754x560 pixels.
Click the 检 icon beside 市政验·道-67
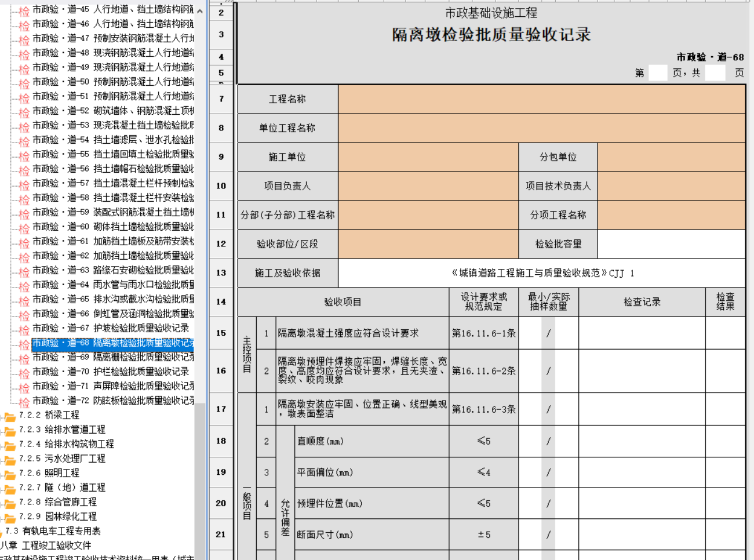(x=24, y=329)
